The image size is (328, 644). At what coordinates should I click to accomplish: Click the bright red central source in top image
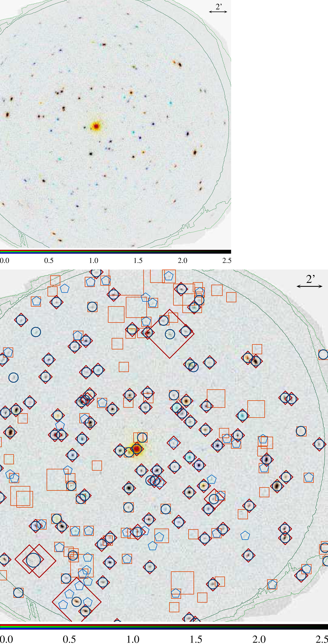coord(96,126)
